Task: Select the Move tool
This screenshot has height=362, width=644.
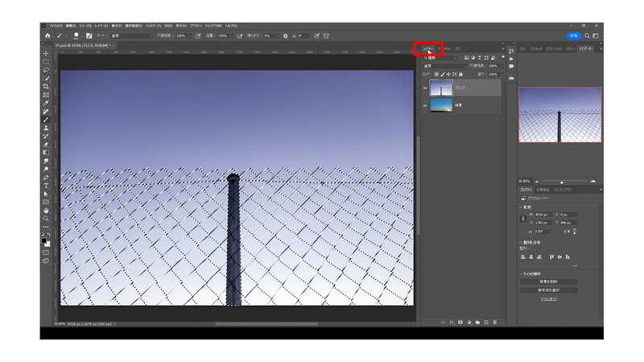Action: [46, 53]
